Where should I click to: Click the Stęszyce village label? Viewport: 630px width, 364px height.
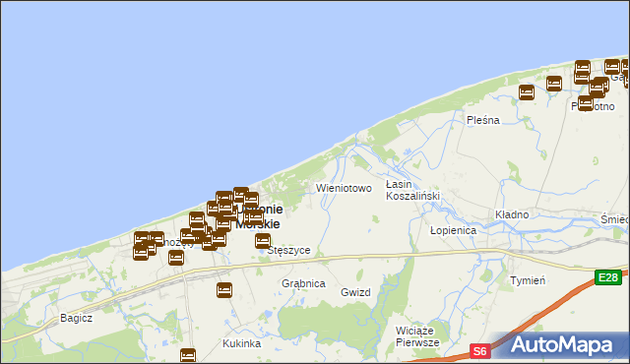[x=288, y=251]
